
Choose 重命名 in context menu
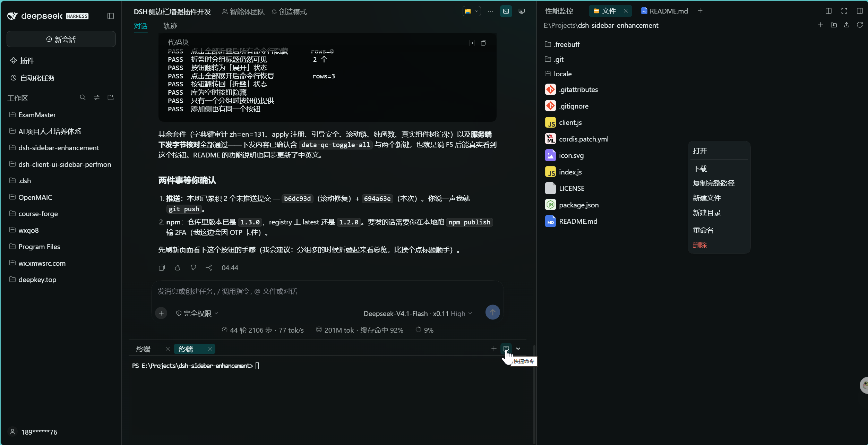pyautogui.click(x=703, y=230)
